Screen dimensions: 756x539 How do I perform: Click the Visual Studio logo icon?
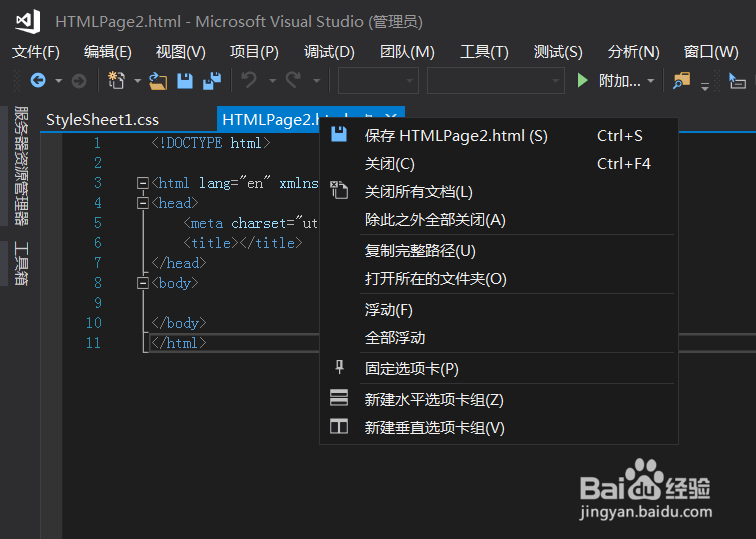point(27,21)
